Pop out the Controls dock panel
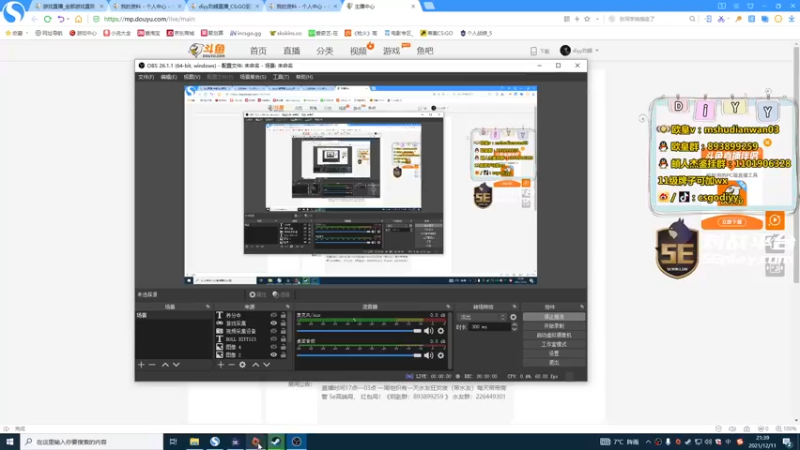The height and width of the screenshot is (450, 800). click(582, 307)
